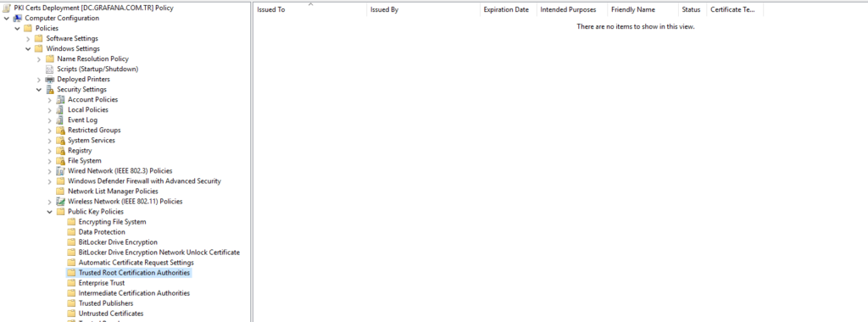Click the Wireless Network (IEEE 802.11) Policies icon
The width and height of the screenshot is (868, 322).
(x=60, y=202)
